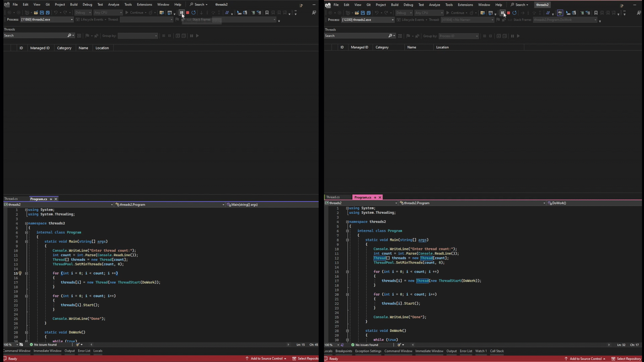Open the Debug menu in left pane
This screenshot has height=362, width=644.
(x=87, y=4)
